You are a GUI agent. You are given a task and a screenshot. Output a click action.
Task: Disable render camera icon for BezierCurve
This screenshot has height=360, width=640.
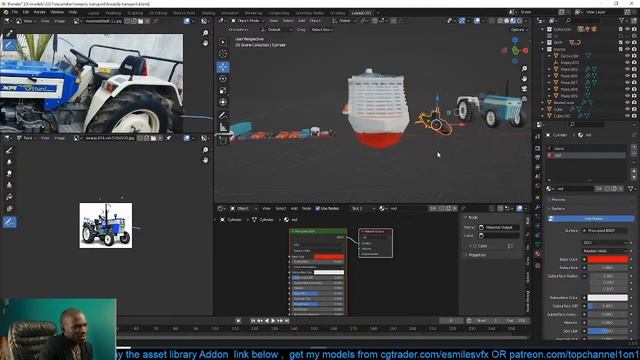coord(634,102)
